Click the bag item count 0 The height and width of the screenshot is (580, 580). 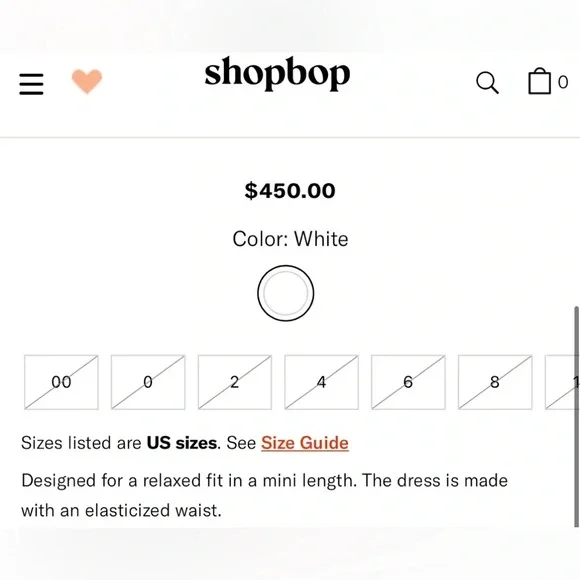pyautogui.click(x=563, y=82)
